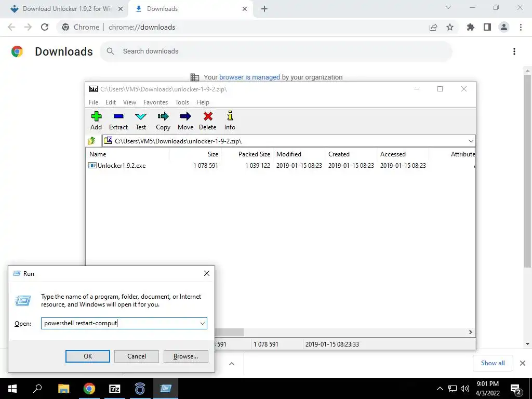Go back in Chrome

click(x=11, y=27)
